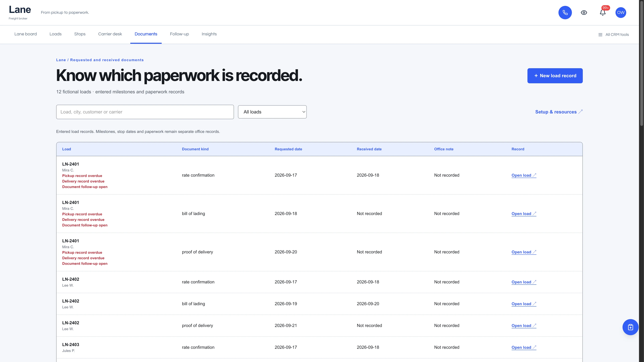The width and height of the screenshot is (644, 362).
Task: Click the Load column header
Action: pos(67,149)
